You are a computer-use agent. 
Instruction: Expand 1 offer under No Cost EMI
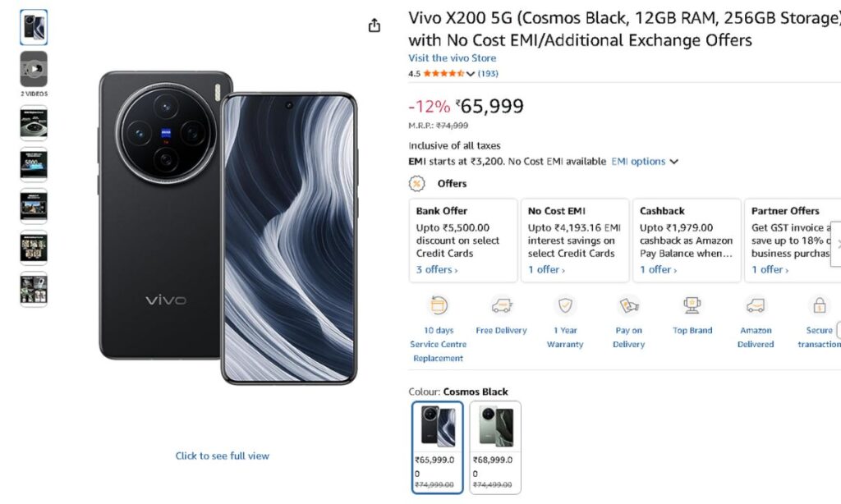[546, 270]
